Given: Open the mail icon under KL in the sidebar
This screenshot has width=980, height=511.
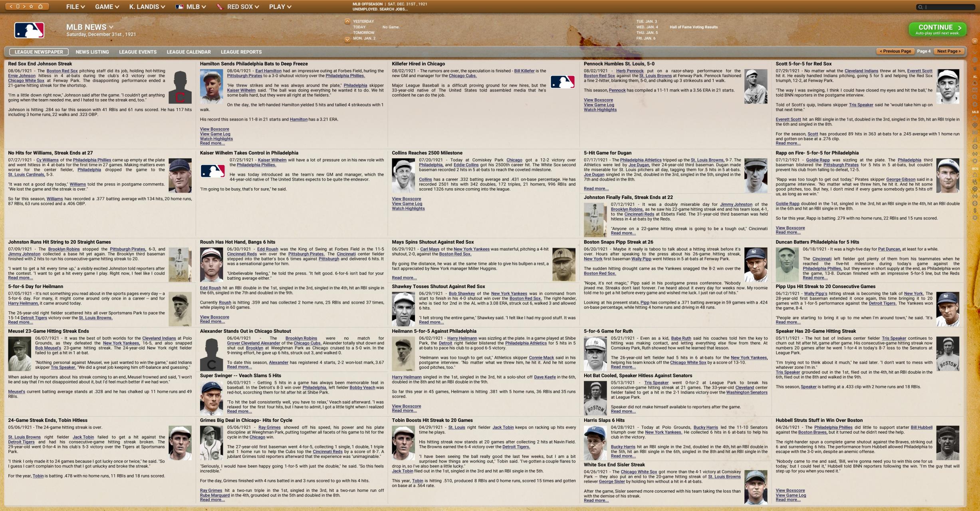Looking at the screenshot, I should coord(975,90).
